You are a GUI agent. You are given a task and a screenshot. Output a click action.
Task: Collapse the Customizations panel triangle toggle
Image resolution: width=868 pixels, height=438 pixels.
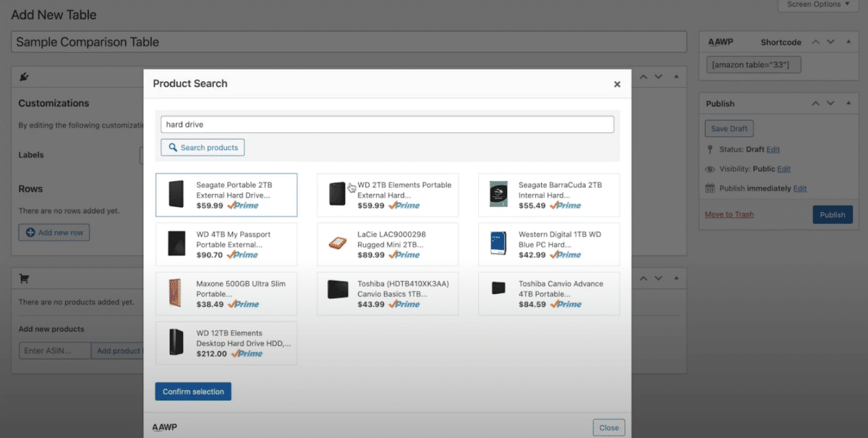coord(676,77)
